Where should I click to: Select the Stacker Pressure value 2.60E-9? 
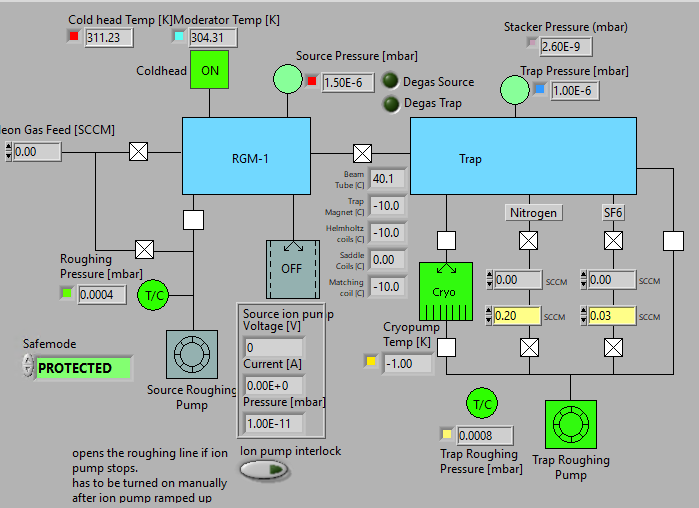pyautogui.click(x=566, y=46)
